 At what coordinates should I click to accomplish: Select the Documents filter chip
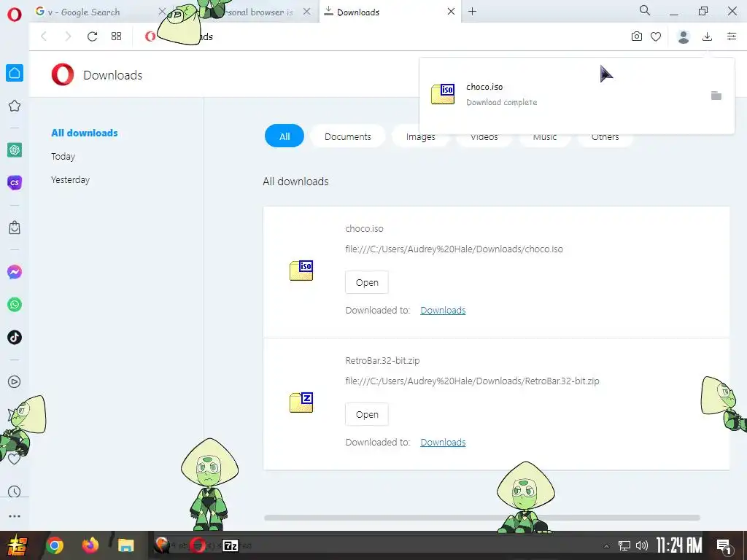point(348,136)
